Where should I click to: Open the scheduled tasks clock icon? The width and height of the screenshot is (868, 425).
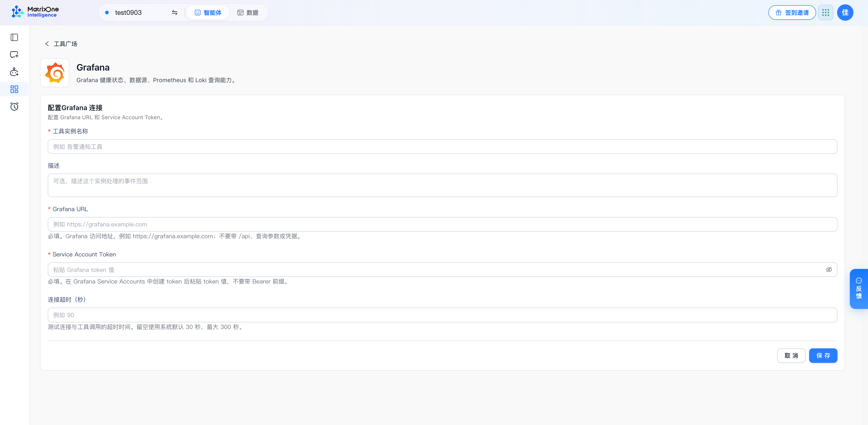pos(14,106)
